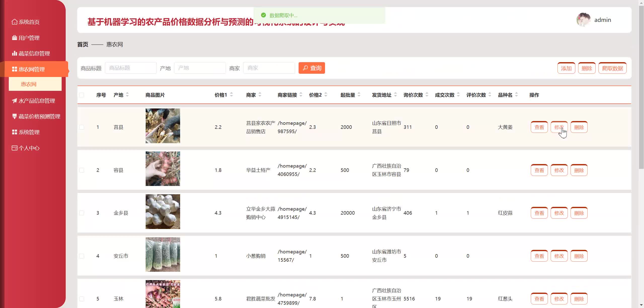Click the icon next to 蔬菜价格预测管理

coord(14,116)
